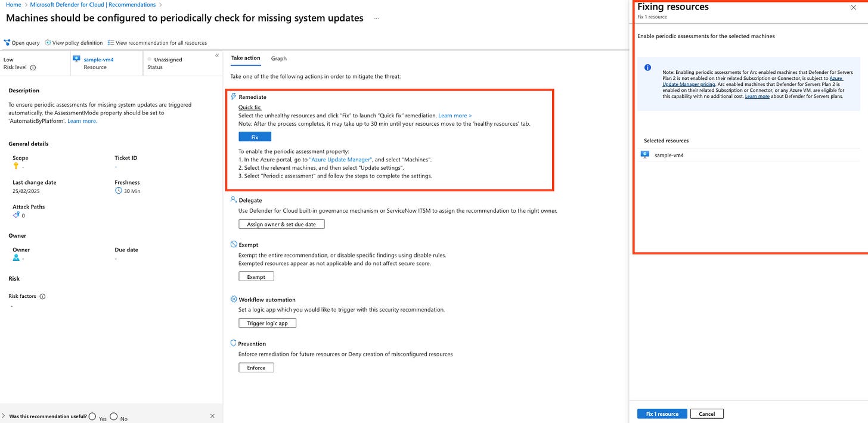Click the Fix button under Quick fix
This screenshot has width=868, height=423.
click(x=255, y=136)
